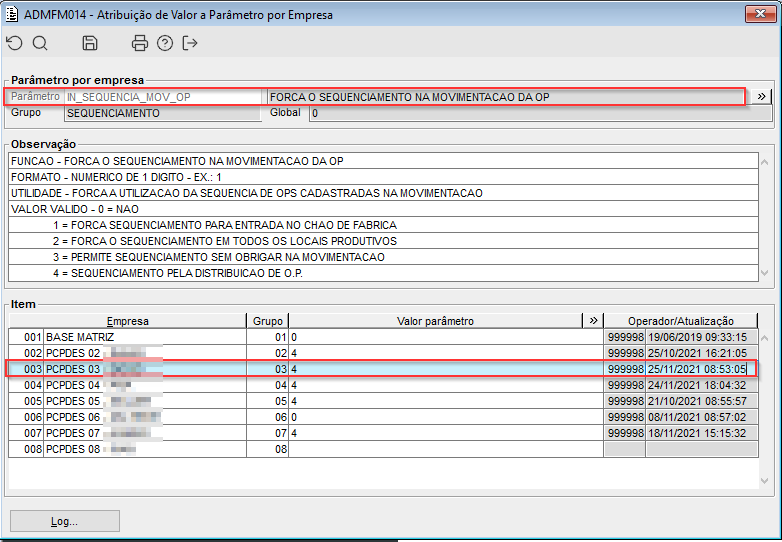Click the Operador/Atualização column header

[x=681, y=321]
